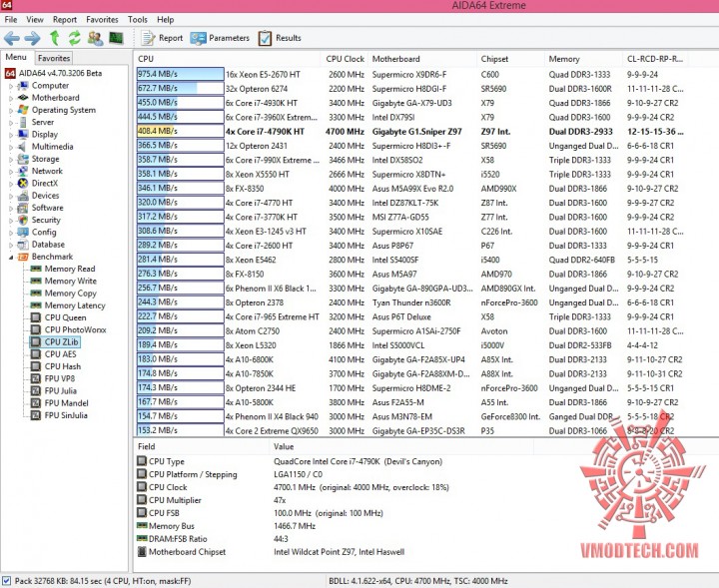Expand the Multimedia tree node
Image resolution: width=719 pixels, height=588 pixels.
pyautogui.click(x=11, y=147)
